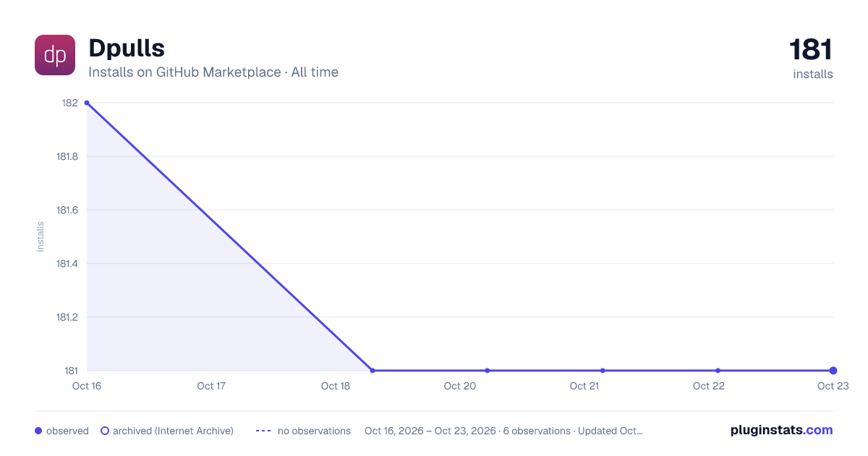
Task: Click the Dpulls app logo icon
Action: pos(55,55)
